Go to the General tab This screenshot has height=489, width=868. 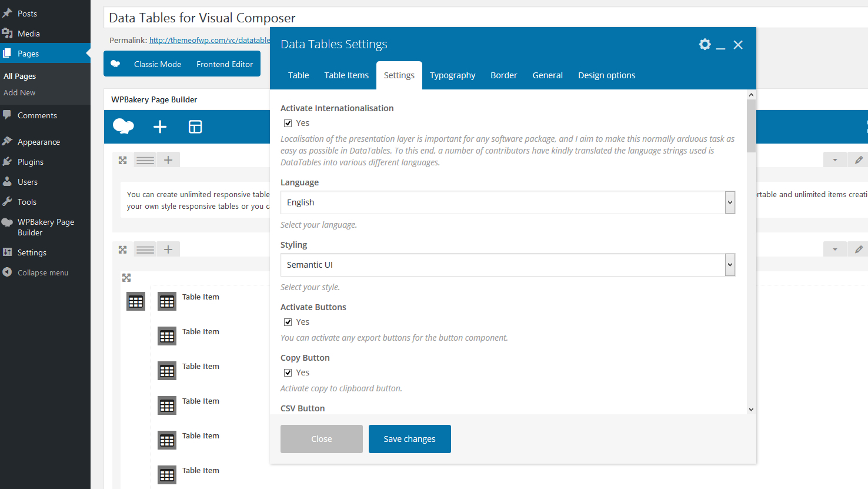point(547,75)
